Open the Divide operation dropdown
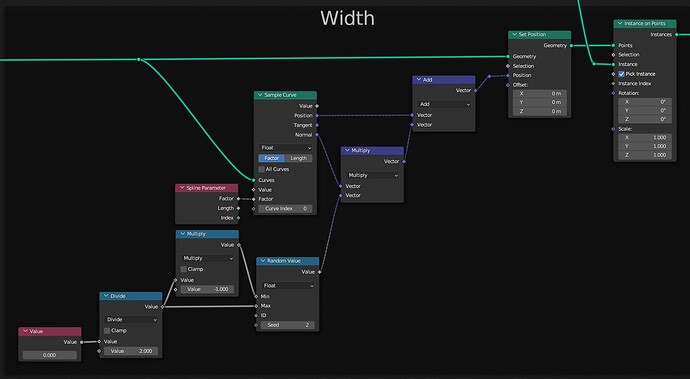Viewport: 690px width, 379px height. pos(131,320)
